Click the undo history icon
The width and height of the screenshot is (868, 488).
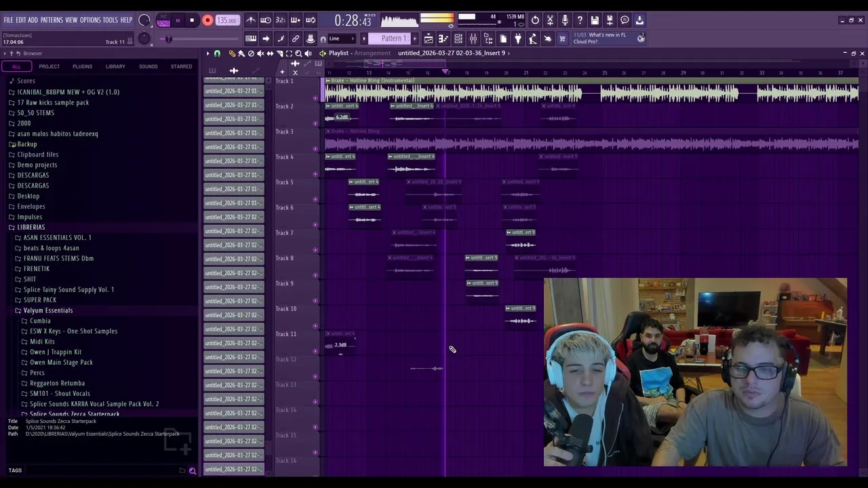click(x=535, y=20)
